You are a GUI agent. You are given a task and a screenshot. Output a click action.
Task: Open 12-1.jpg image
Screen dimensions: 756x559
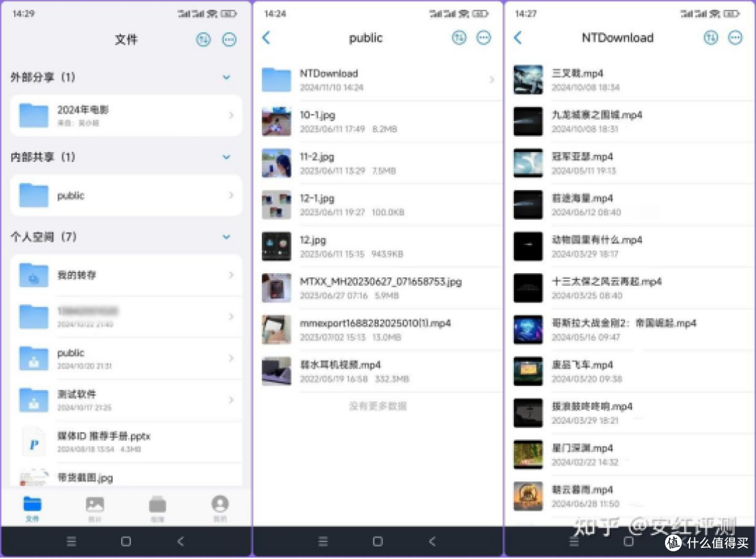378,205
